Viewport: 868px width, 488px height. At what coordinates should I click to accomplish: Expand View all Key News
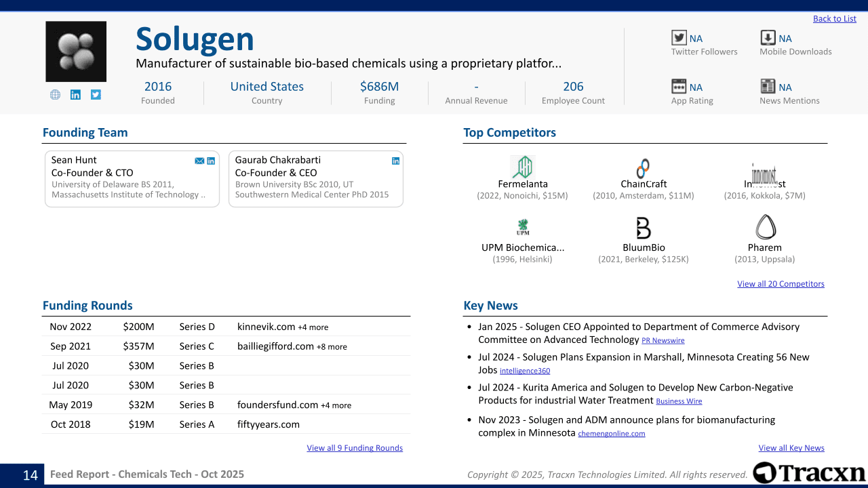click(791, 448)
